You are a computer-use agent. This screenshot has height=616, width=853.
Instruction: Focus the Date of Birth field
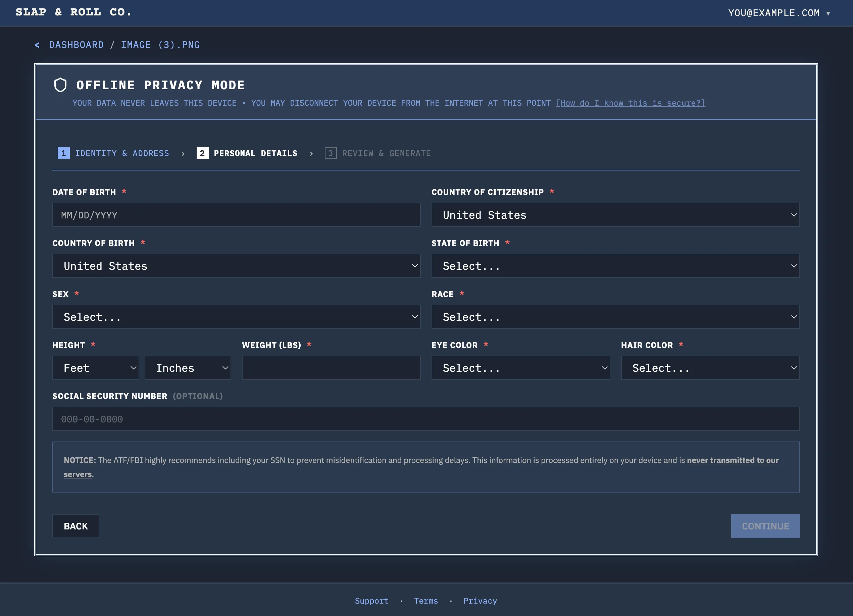pos(236,215)
